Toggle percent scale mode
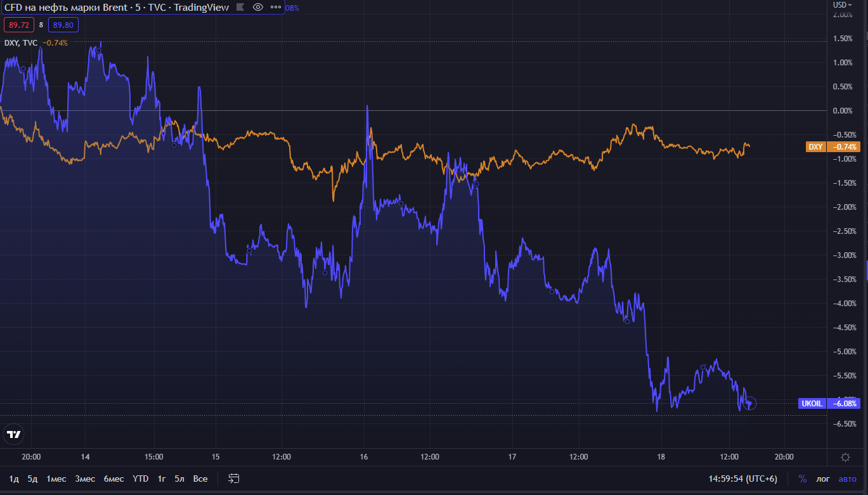This screenshot has width=868, height=495. click(x=803, y=479)
